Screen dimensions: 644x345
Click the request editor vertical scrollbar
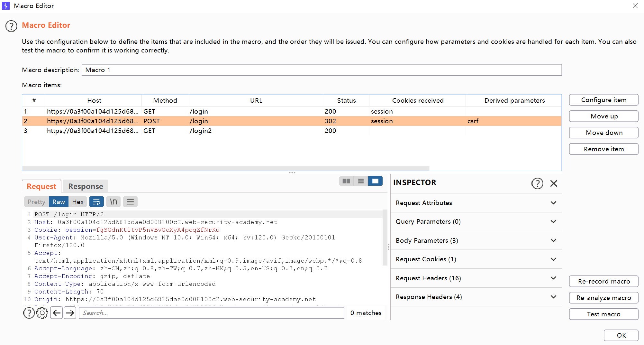[x=385, y=238]
